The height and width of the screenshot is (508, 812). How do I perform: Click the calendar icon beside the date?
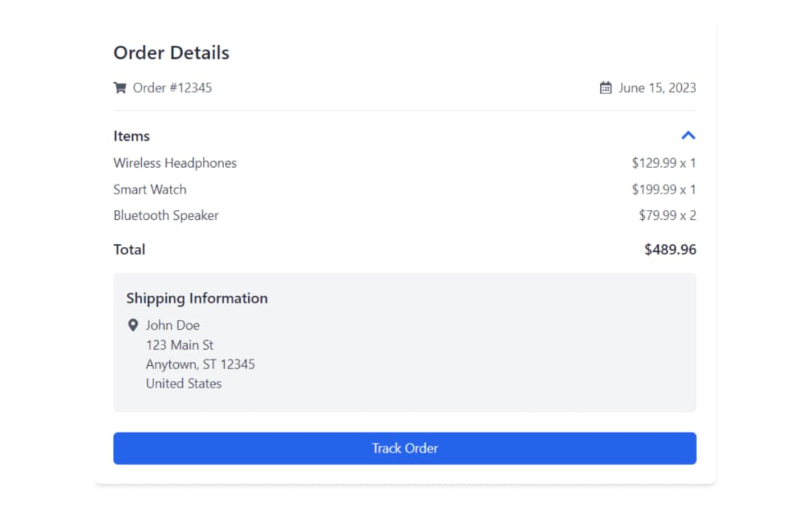click(605, 87)
